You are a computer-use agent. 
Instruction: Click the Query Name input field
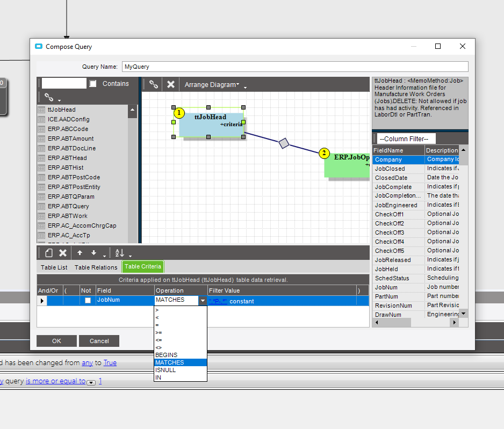coord(295,67)
